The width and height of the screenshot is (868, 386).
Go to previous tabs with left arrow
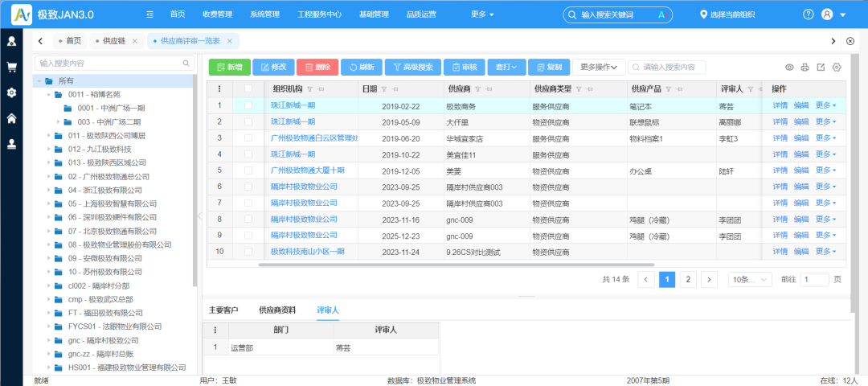pos(40,41)
